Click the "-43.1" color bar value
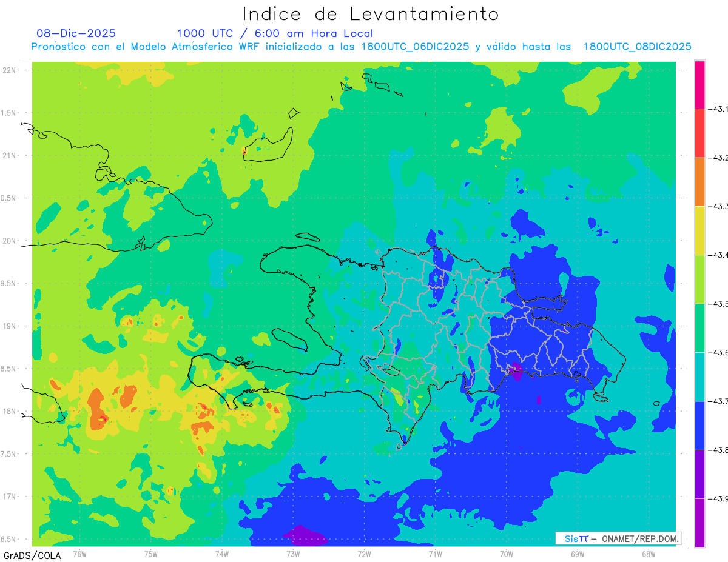The height and width of the screenshot is (562, 728). pos(718,109)
